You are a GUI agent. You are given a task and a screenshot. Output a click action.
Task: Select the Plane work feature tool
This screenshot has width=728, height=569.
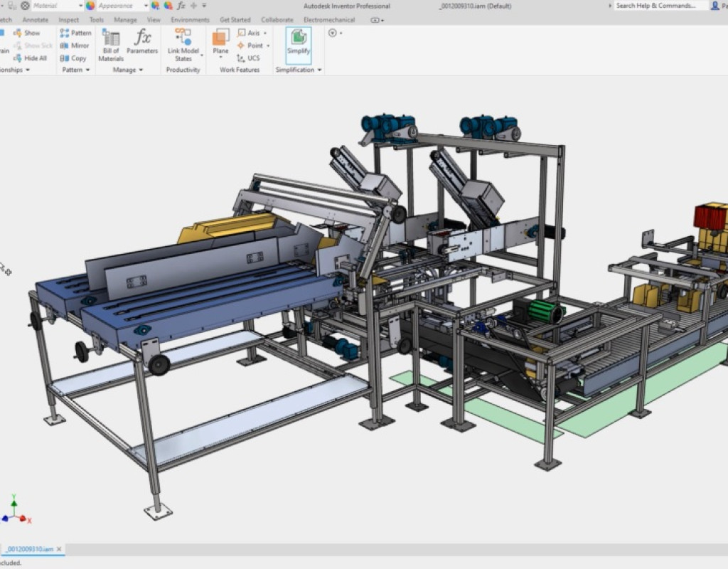pyautogui.click(x=220, y=42)
